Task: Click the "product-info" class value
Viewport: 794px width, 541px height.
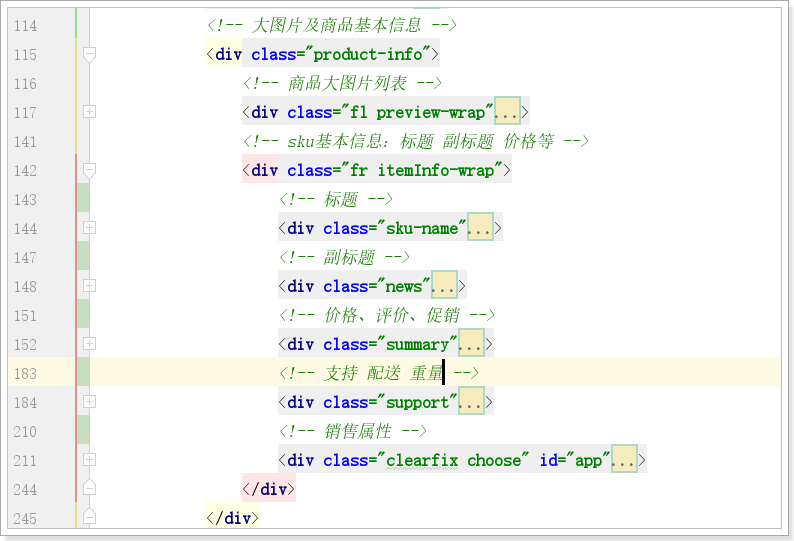Action: click(x=371, y=54)
